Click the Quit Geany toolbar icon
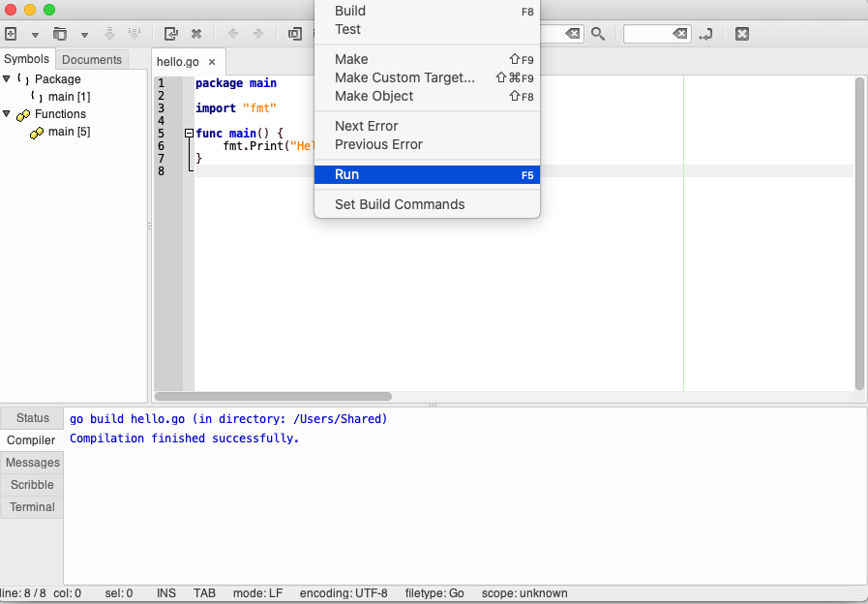Screen dimensions: 868x604 pos(742,34)
